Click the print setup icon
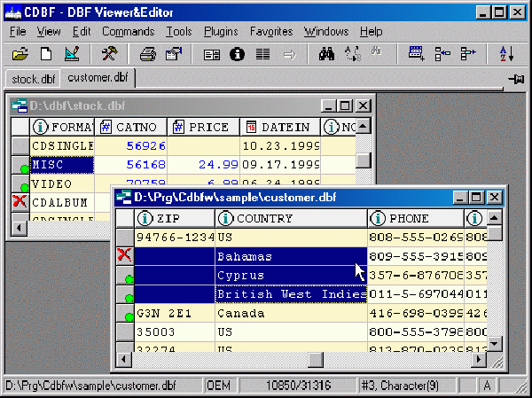Viewport: 532px width, 398px height. point(174,54)
